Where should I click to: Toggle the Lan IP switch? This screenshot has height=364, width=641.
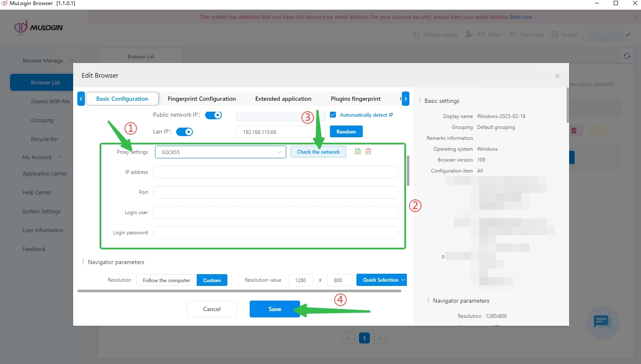185,132
